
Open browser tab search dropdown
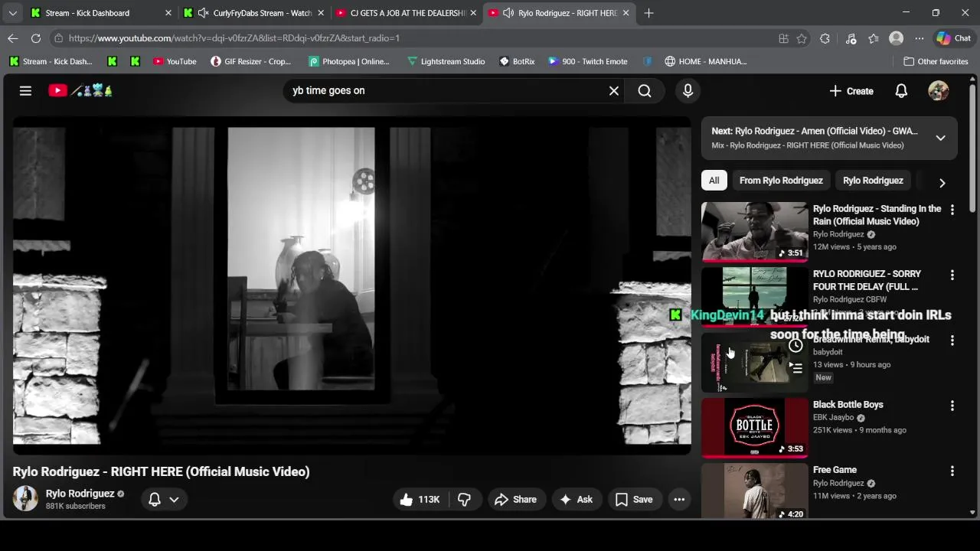tap(12, 13)
